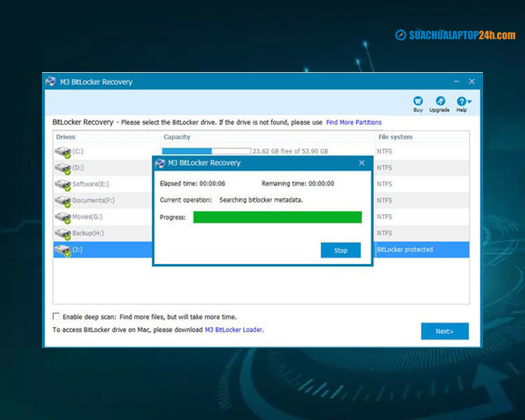Open the Help icon
The width and height of the screenshot is (525, 420).
[461, 101]
